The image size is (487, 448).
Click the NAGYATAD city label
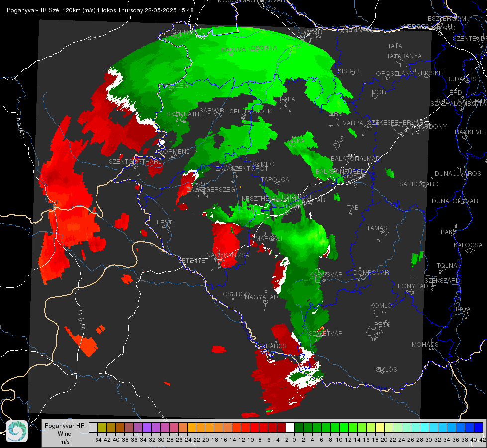(261, 297)
